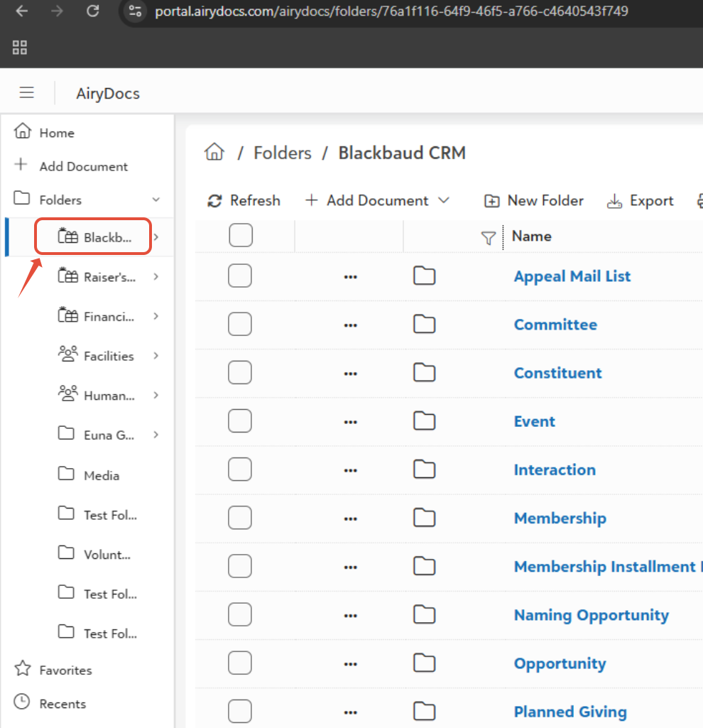Select Add Document in sidebar
The width and height of the screenshot is (703, 728).
point(70,165)
